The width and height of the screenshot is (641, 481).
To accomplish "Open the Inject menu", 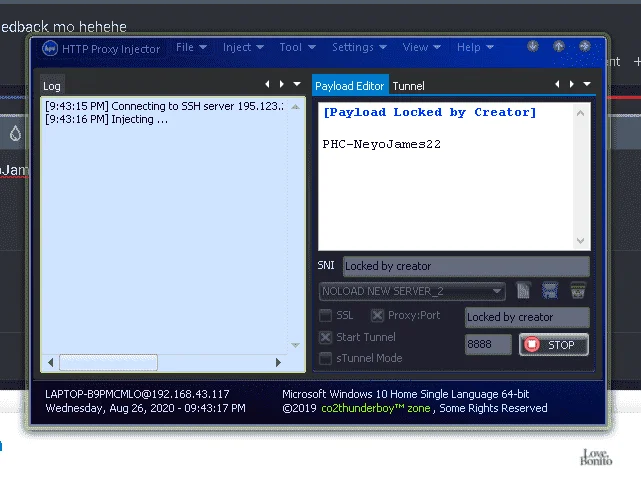I will (243, 47).
